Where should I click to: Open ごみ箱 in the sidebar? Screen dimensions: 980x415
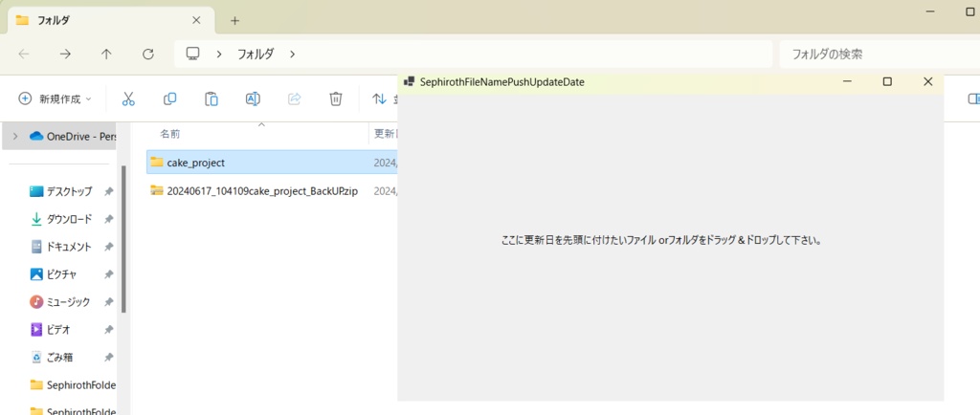pyautogui.click(x=52, y=358)
